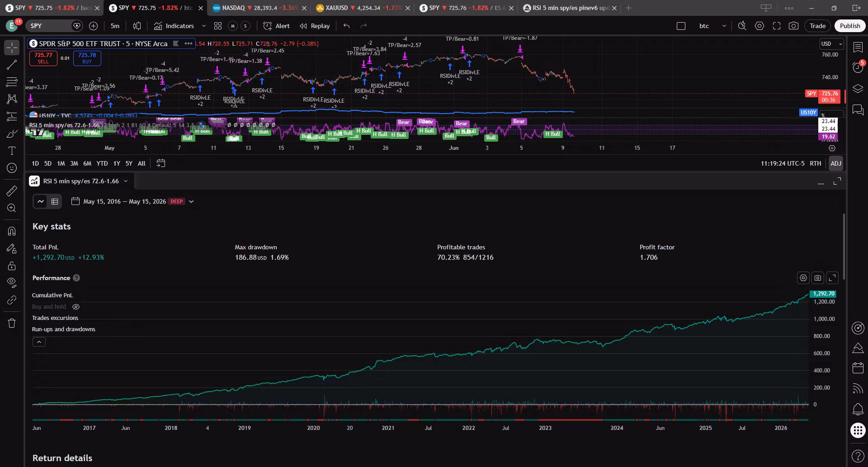
Task: Maximize the strategy tester panel
Action: tap(837, 181)
